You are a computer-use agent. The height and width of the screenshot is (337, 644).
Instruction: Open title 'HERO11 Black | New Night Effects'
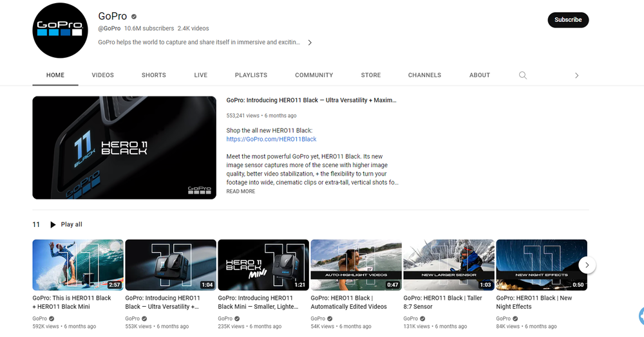(x=534, y=302)
